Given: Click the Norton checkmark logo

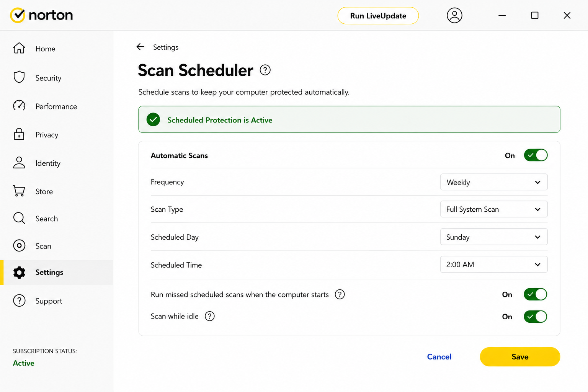Looking at the screenshot, I should tap(18, 15).
